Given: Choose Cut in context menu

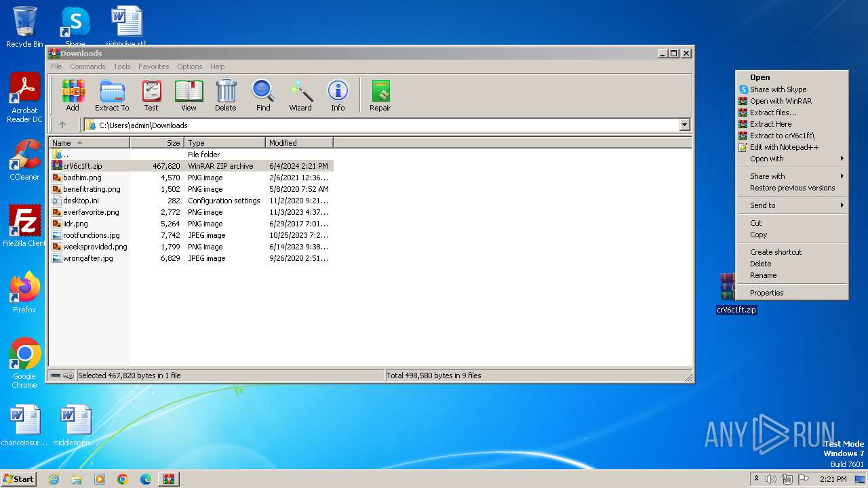Looking at the screenshot, I should click(x=792, y=223).
